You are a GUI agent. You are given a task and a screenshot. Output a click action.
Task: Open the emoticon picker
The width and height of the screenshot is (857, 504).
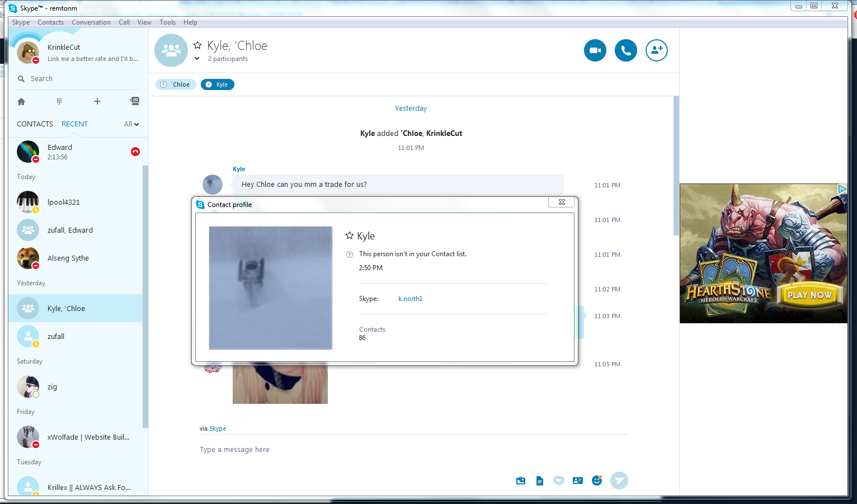tap(597, 481)
